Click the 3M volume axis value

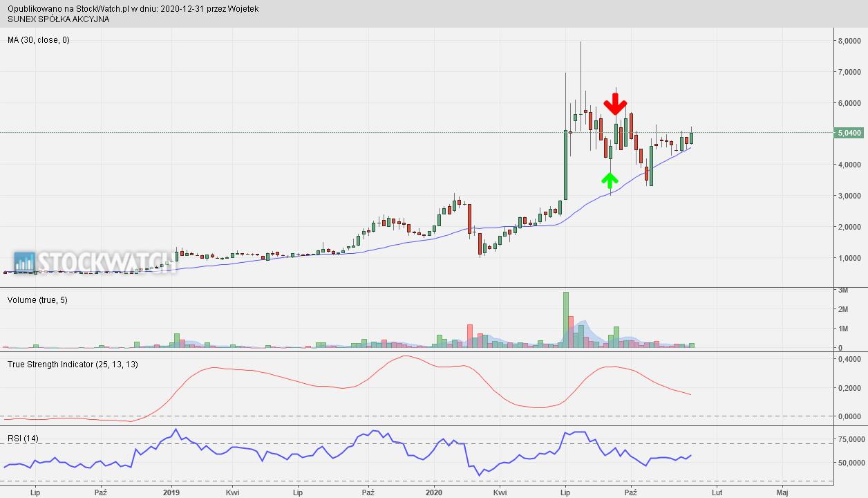[x=843, y=290]
